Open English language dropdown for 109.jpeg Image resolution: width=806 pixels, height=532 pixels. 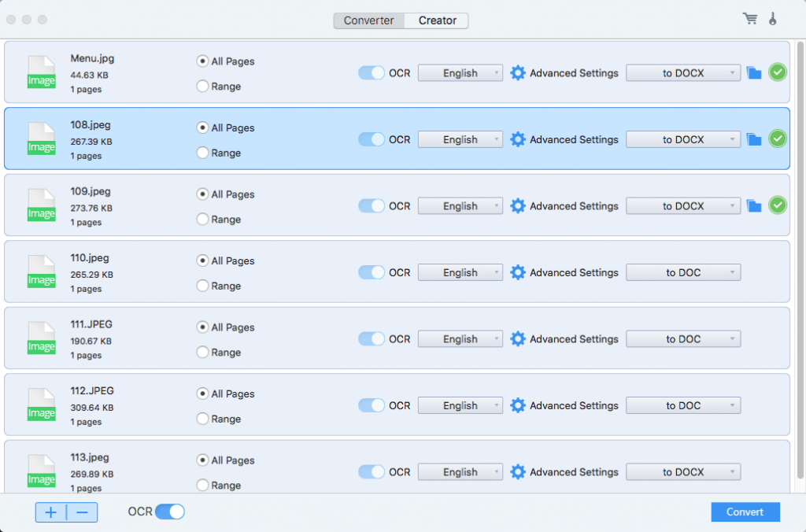coord(460,206)
